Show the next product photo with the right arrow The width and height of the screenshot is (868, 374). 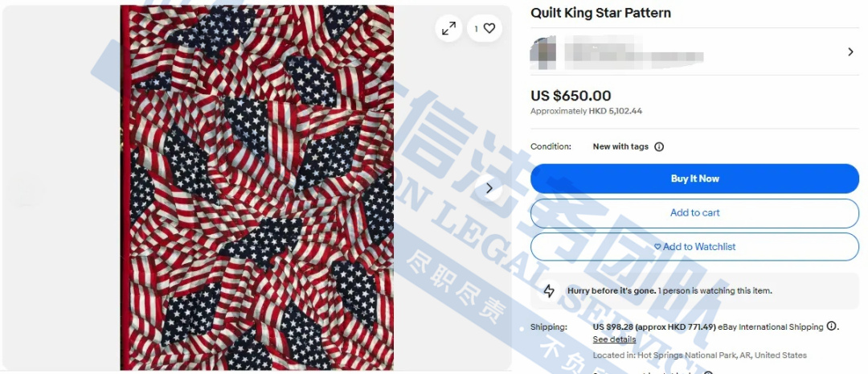click(489, 188)
